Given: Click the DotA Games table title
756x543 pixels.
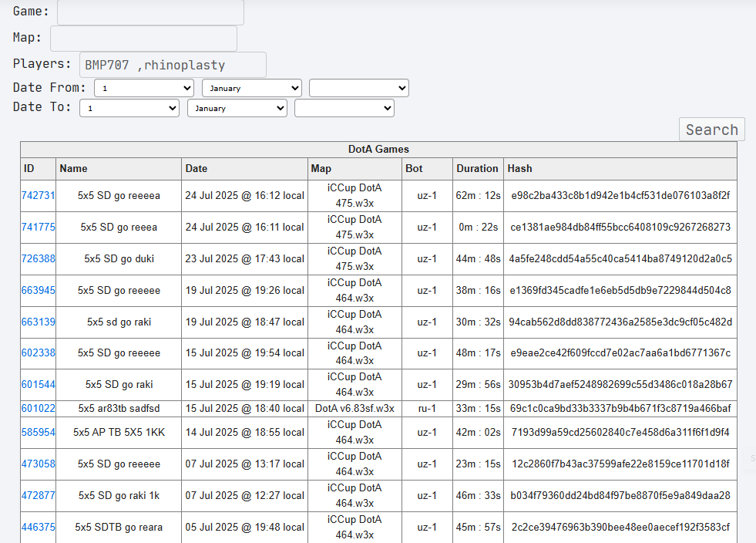Looking at the screenshot, I should coord(378,149).
